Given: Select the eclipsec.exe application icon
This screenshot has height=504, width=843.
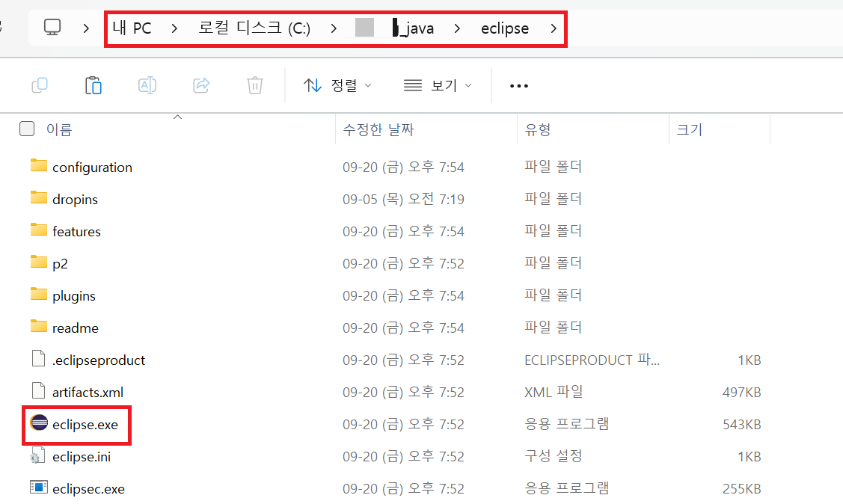Looking at the screenshot, I should tap(39, 488).
